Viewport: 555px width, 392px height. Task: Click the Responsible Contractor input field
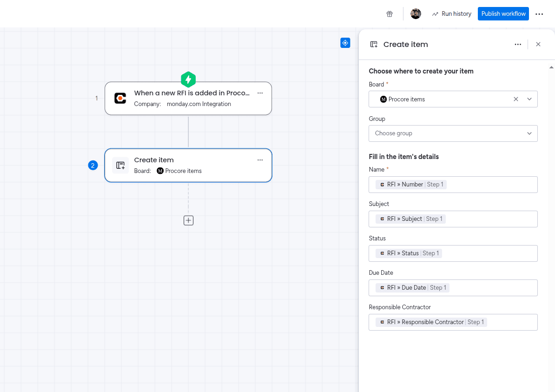[453, 322]
